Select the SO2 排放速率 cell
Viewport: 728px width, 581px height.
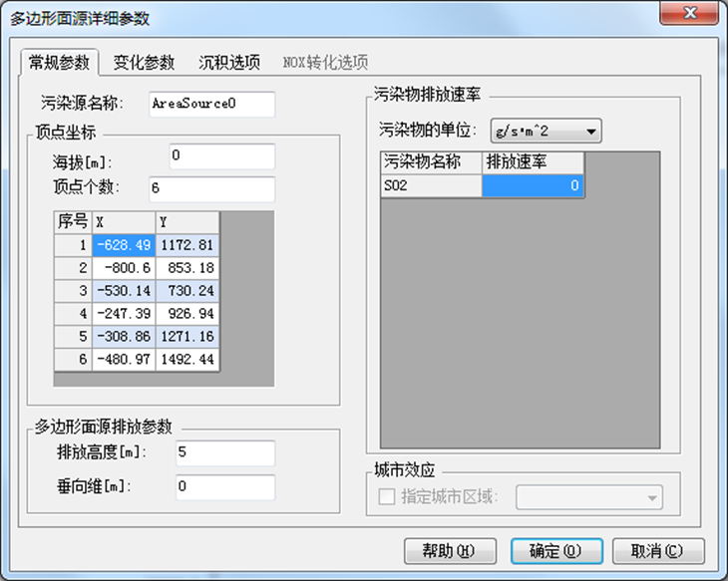pos(533,185)
